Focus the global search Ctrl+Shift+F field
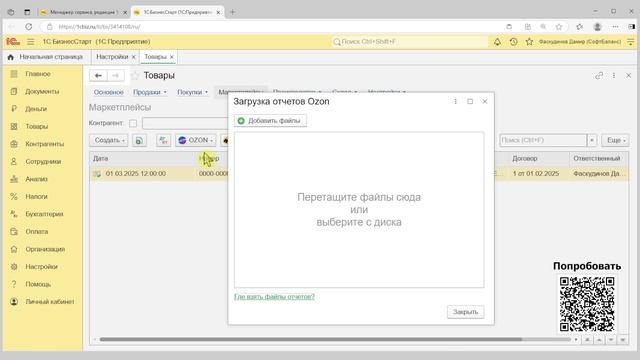Viewport: 640px width, 360px height. click(409, 42)
